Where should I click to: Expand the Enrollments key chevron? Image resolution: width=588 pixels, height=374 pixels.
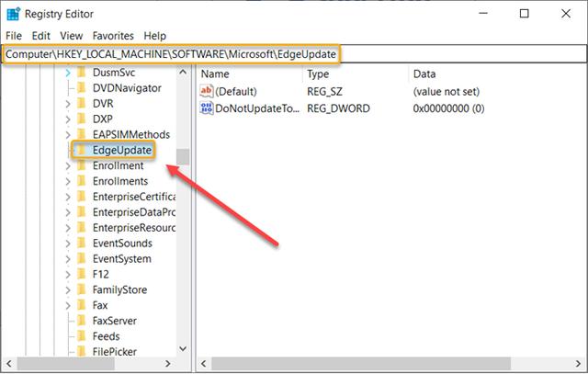(67, 182)
